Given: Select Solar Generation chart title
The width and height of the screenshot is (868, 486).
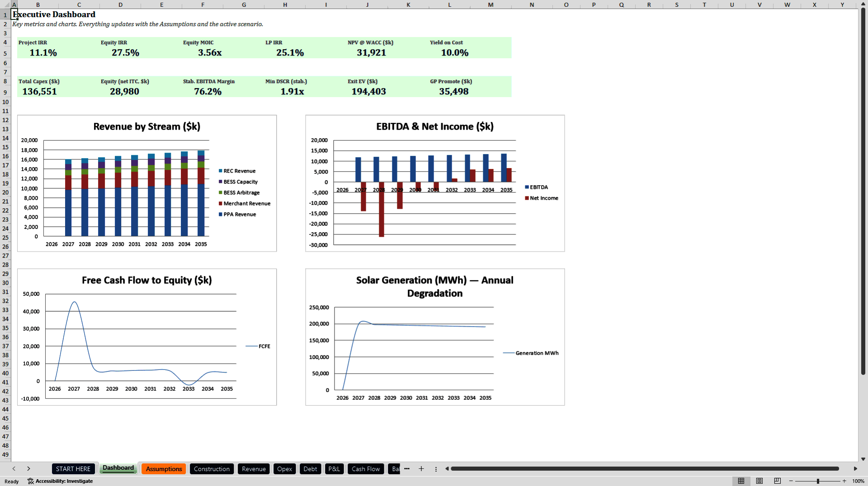Looking at the screenshot, I should (435, 286).
